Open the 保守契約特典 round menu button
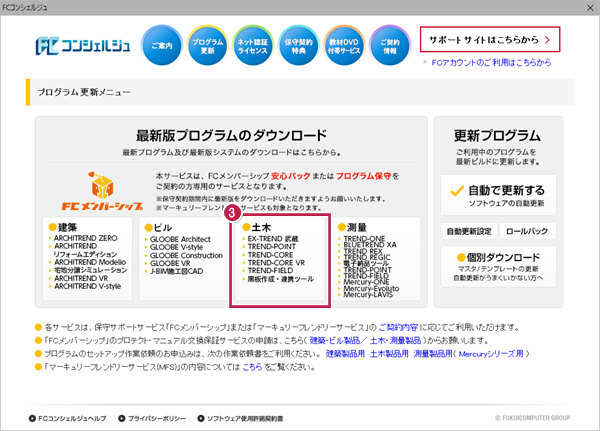Viewport: 600px width, 431px height. tap(298, 46)
